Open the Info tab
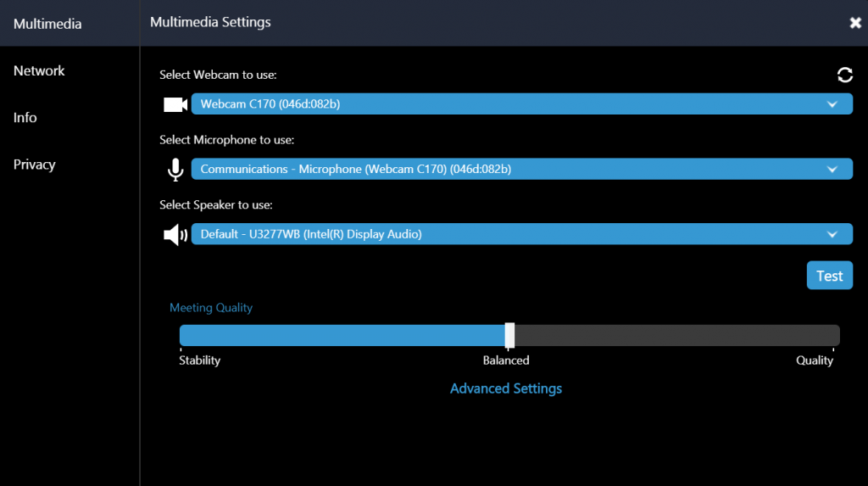Screen dimensions: 868x486 [x=25, y=118]
